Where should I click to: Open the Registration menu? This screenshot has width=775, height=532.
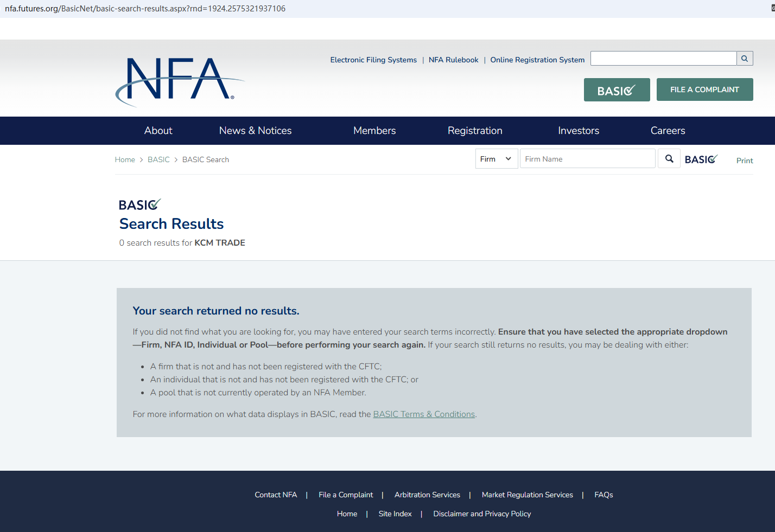(475, 131)
